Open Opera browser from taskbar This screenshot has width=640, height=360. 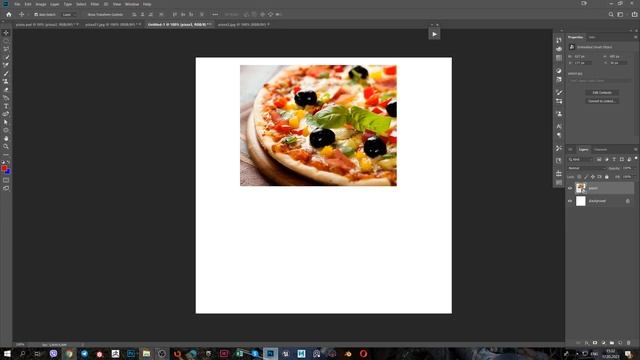[363, 354]
